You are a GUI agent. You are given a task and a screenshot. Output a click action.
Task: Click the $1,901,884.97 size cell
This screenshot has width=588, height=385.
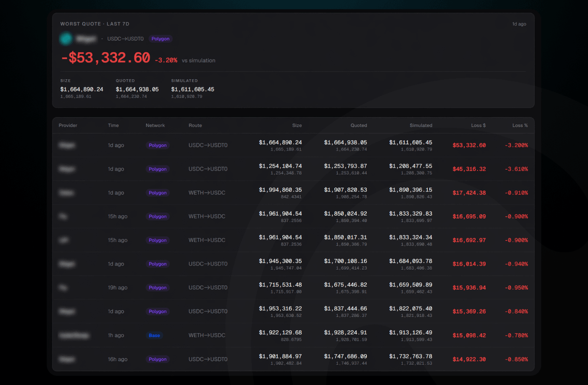coord(280,356)
